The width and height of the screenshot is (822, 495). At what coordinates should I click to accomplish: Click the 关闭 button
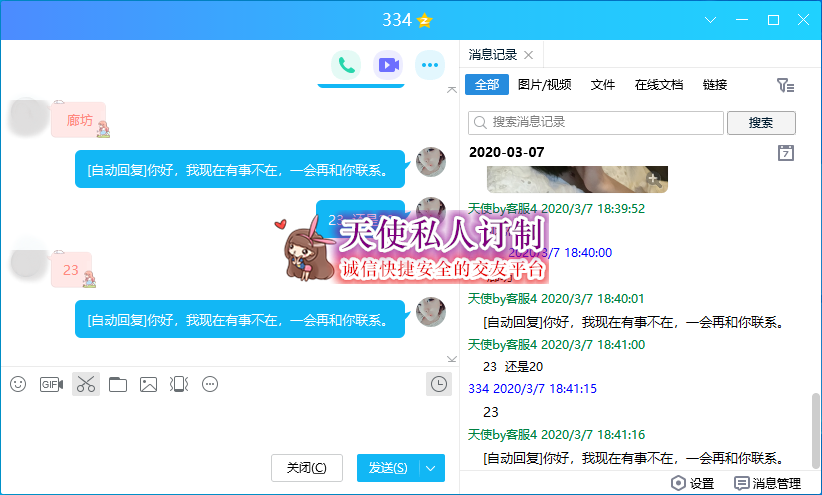click(306, 468)
